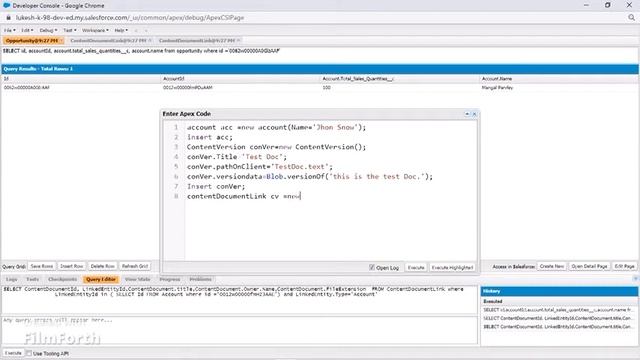The height and width of the screenshot is (360, 640).
Task: Open the Help menu
Action: click(x=121, y=30)
